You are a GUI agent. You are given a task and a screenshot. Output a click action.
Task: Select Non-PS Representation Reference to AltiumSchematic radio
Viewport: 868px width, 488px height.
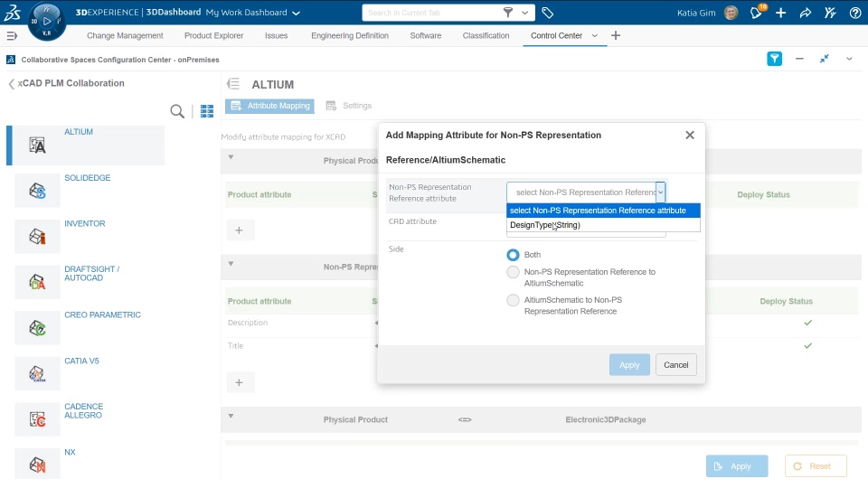coord(514,272)
